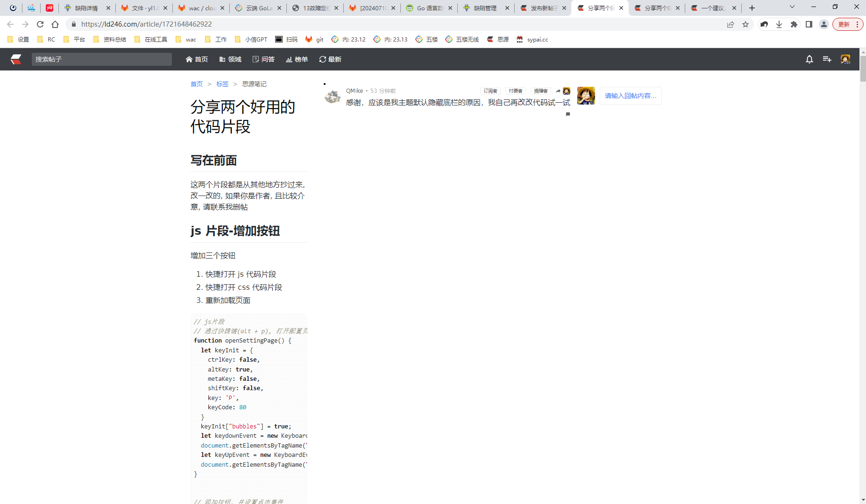The width and height of the screenshot is (866, 504).
Task: Switch to the 发布新帖子 browser tab
Action: click(x=542, y=8)
